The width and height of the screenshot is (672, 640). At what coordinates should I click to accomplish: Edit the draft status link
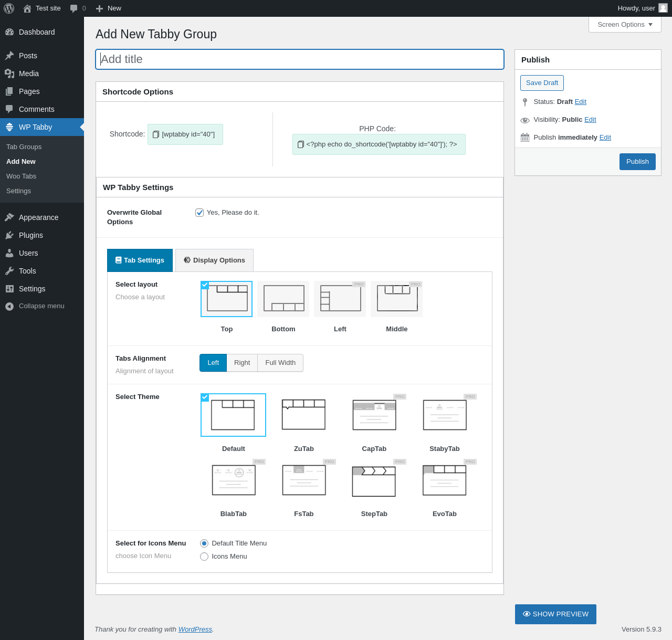[581, 102]
